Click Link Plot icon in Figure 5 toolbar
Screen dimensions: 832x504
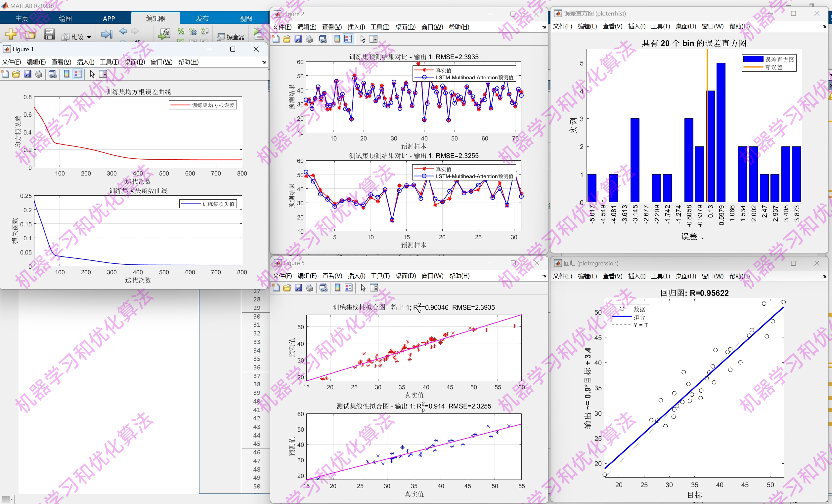[x=324, y=288]
